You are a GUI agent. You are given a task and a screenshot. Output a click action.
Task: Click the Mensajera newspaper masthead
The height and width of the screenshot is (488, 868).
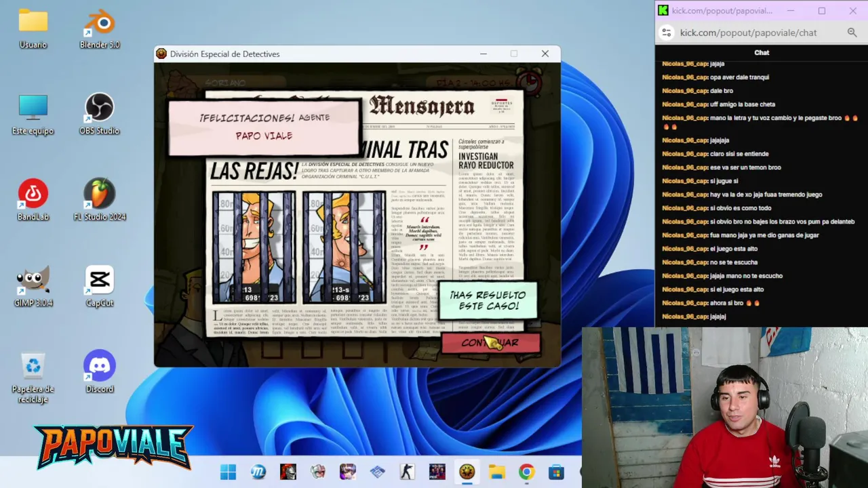pos(422,106)
